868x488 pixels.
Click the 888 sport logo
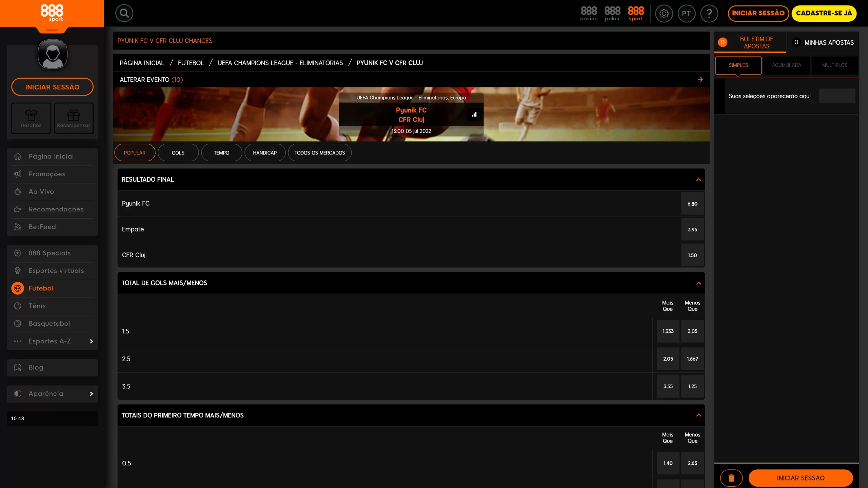(52, 13)
